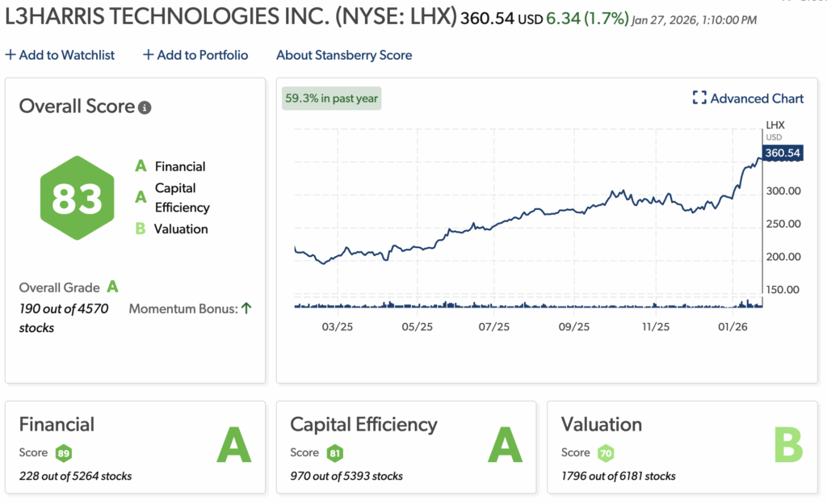Open the Capital Efficiency card heading

click(x=363, y=424)
